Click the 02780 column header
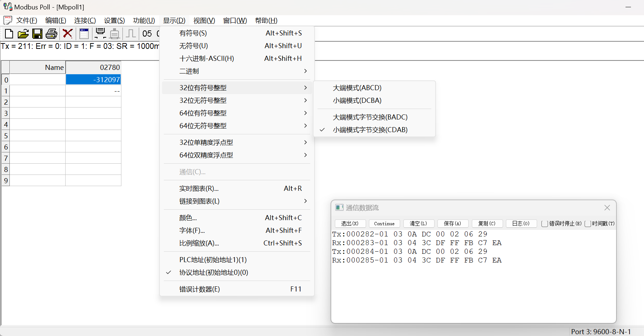644x336 pixels. (93, 67)
